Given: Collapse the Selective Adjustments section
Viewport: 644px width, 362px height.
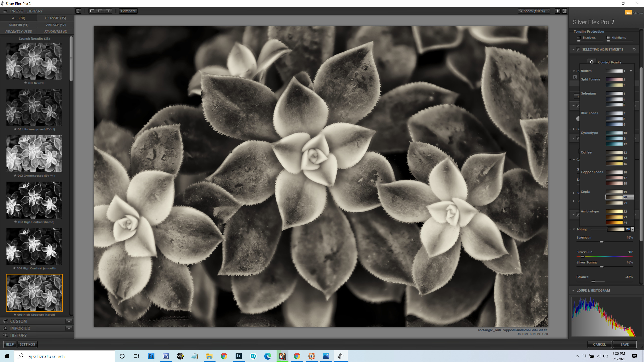Looking at the screenshot, I should coord(574,49).
